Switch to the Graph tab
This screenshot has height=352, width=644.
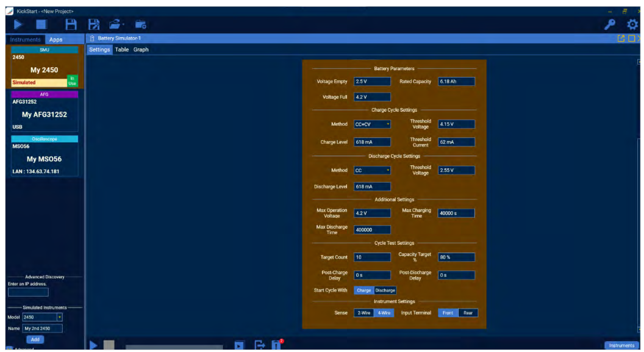tap(141, 49)
